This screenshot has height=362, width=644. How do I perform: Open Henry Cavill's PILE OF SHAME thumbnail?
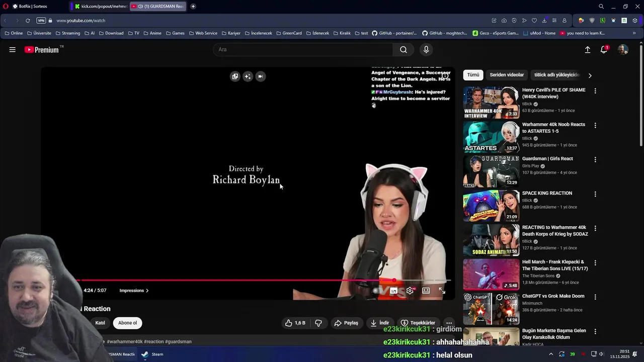point(491,103)
